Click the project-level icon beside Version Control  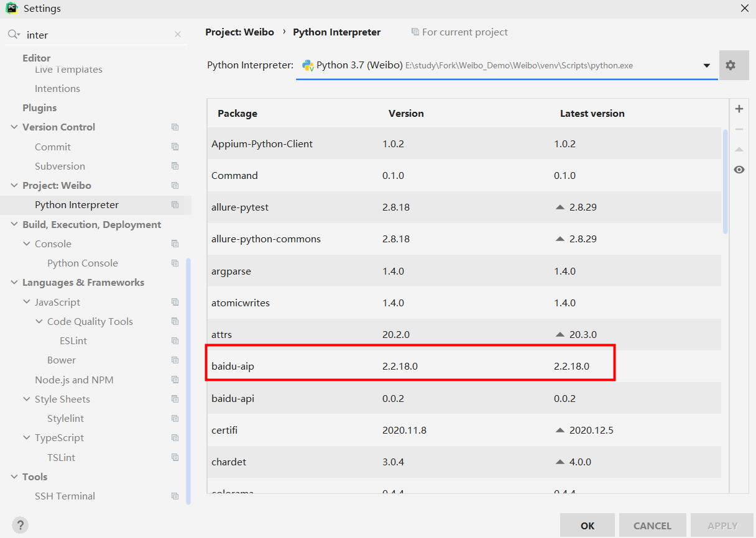tap(175, 127)
